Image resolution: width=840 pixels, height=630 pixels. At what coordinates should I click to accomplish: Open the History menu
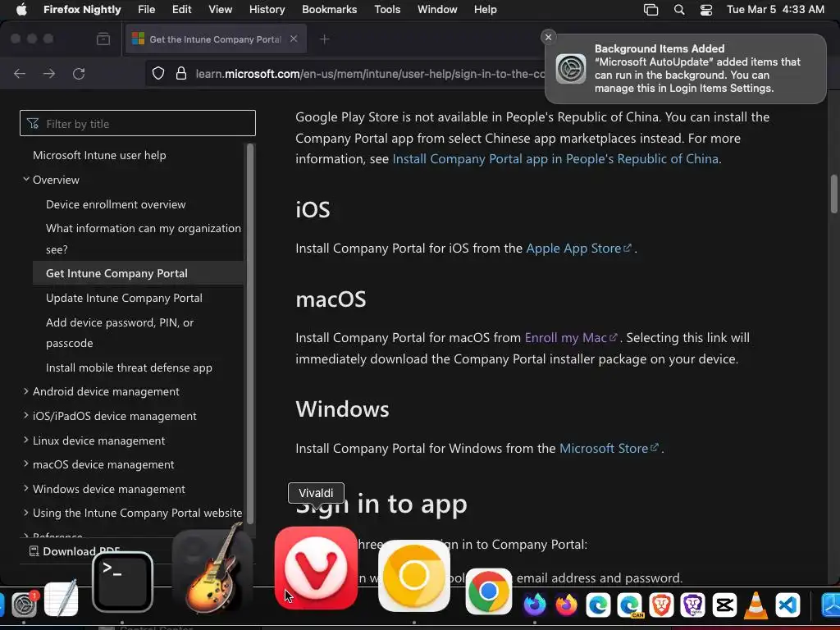(x=267, y=9)
